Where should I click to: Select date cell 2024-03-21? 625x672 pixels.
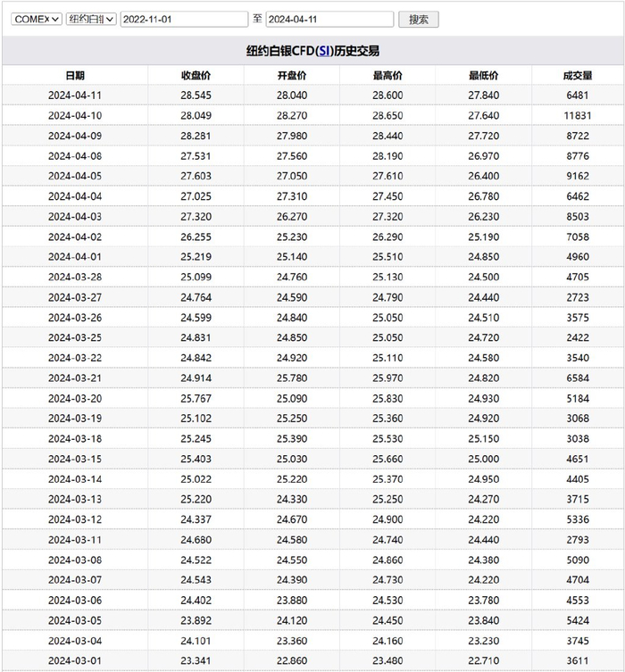pos(75,378)
